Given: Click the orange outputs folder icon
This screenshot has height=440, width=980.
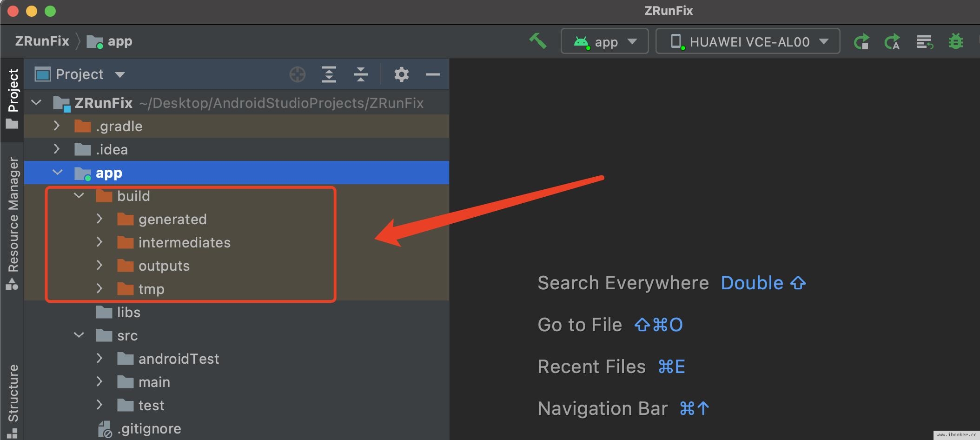Looking at the screenshot, I should click(x=126, y=266).
